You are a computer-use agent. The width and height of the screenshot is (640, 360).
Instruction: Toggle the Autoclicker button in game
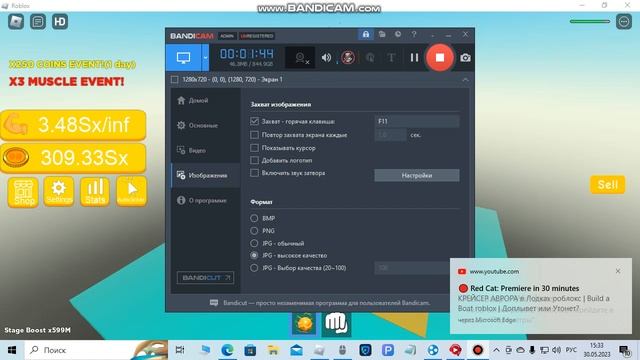131,191
